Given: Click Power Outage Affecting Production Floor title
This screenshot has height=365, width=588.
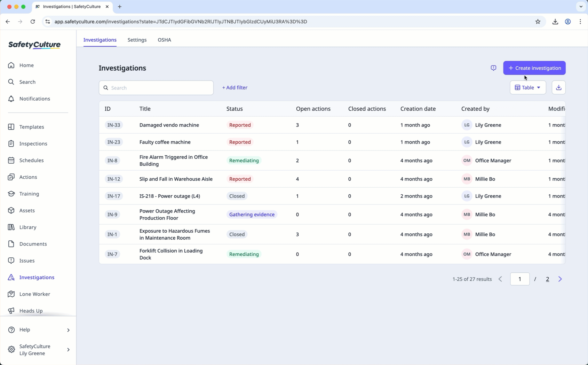Looking at the screenshot, I should point(167,215).
